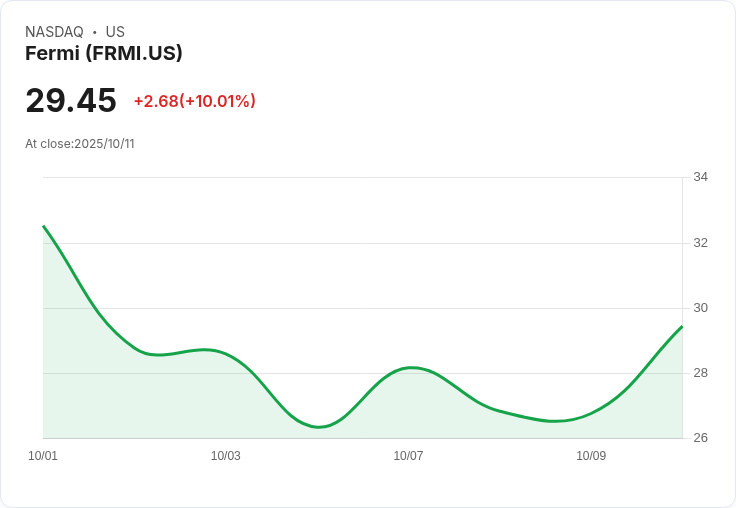The width and height of the screenshot is (736, 508).
Task: Click the US market label
Action: point(115,32)
